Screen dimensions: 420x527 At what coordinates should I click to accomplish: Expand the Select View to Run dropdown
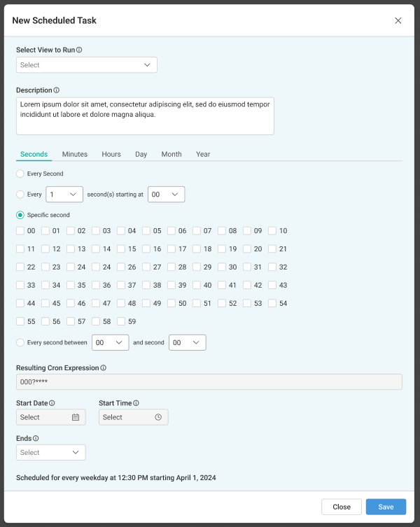tap(87, 65)
